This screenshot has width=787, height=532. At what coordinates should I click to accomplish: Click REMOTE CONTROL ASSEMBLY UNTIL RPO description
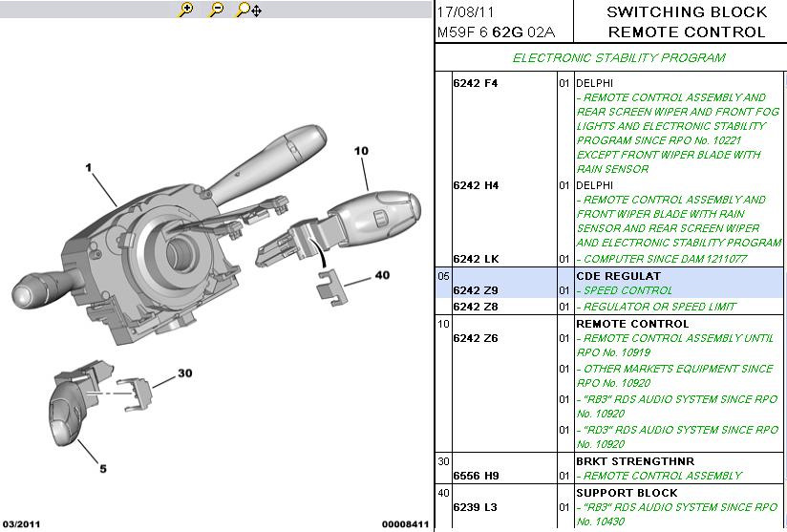675,346
